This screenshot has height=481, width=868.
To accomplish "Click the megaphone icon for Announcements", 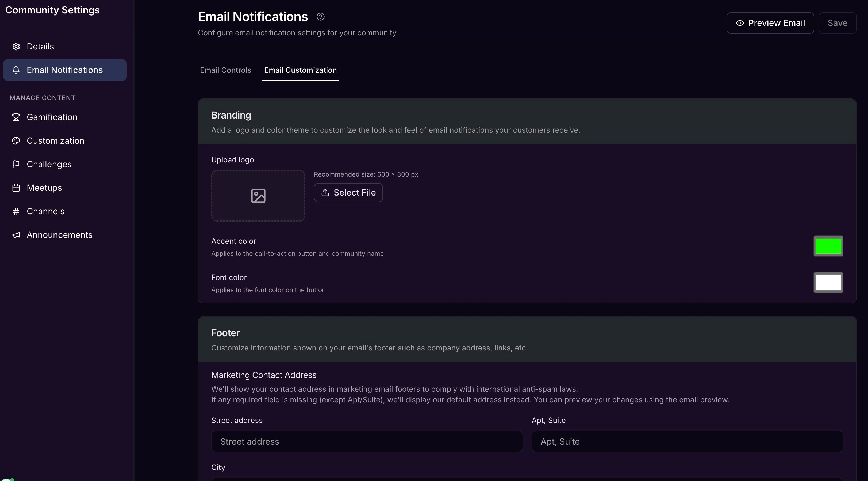I will [x=16, y=235].
